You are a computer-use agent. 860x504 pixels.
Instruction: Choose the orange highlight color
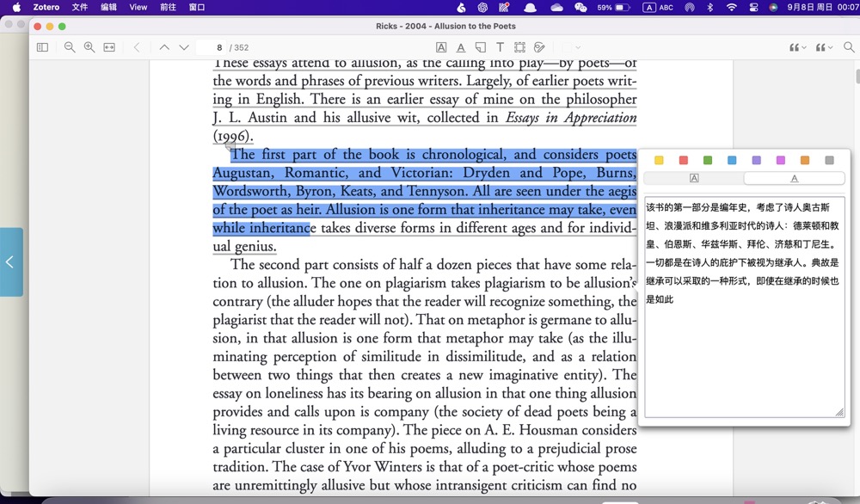point(805,160)
